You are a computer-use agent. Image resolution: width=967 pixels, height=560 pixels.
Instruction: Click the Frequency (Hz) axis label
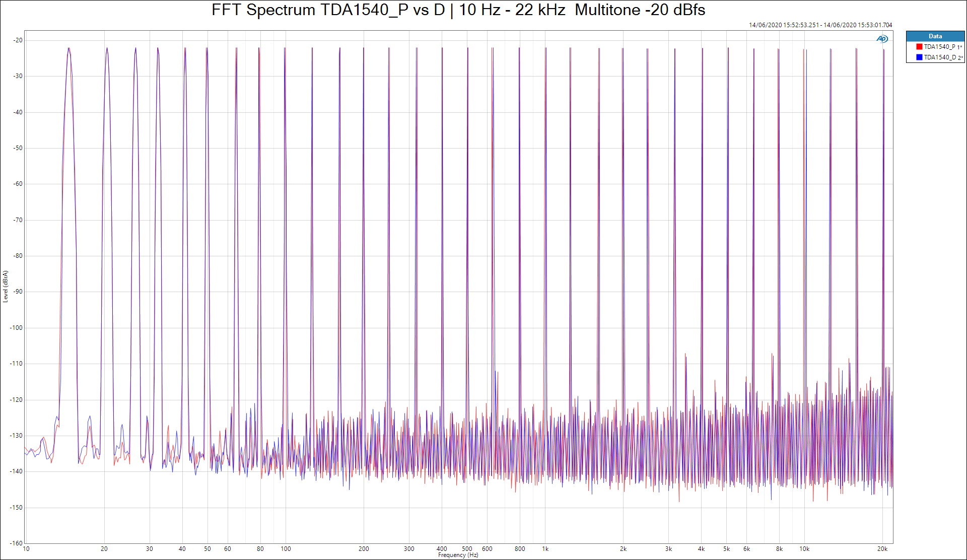coord(458,555)
